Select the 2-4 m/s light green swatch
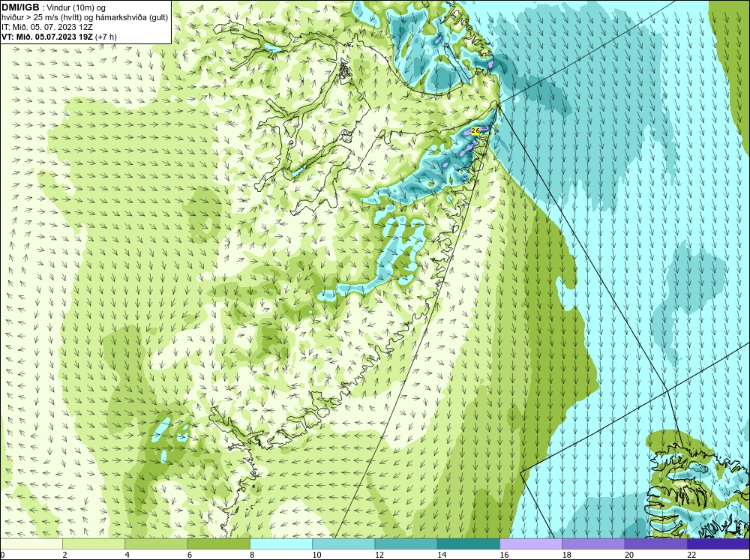Screen dimensions: 750x560 [x=94, y=544]
